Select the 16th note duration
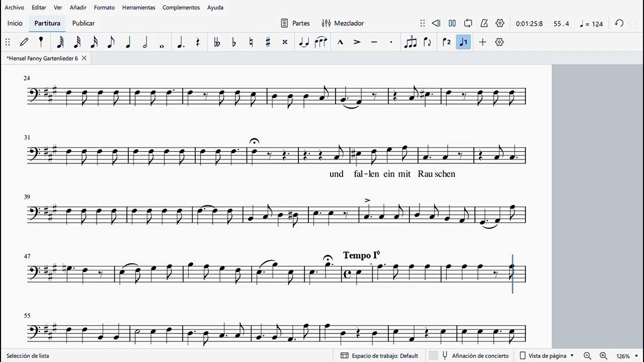 click(x=94, y=42)
